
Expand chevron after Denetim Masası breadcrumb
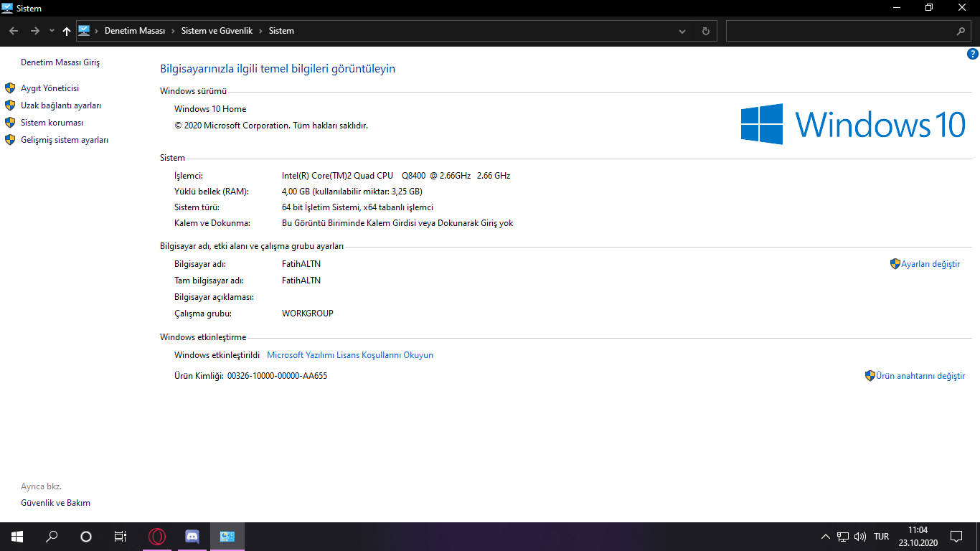pyautogui.click(x=173, y=31)
